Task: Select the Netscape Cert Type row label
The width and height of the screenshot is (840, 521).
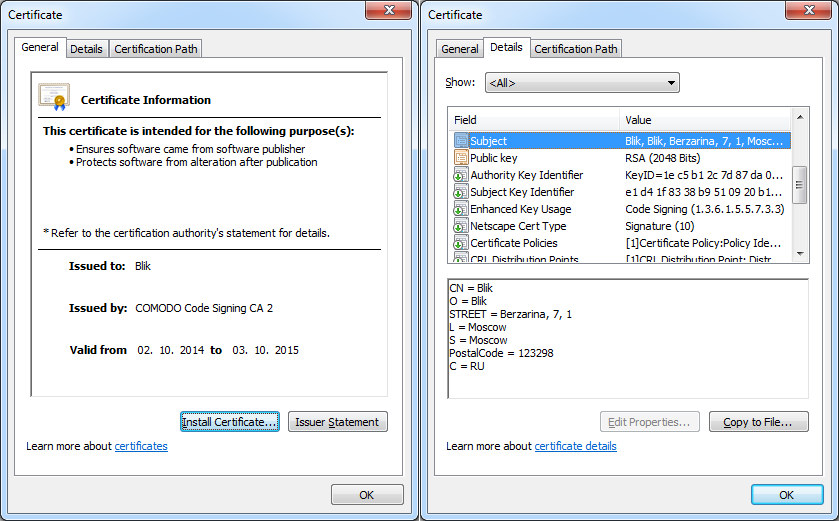Action: (518, 226)
